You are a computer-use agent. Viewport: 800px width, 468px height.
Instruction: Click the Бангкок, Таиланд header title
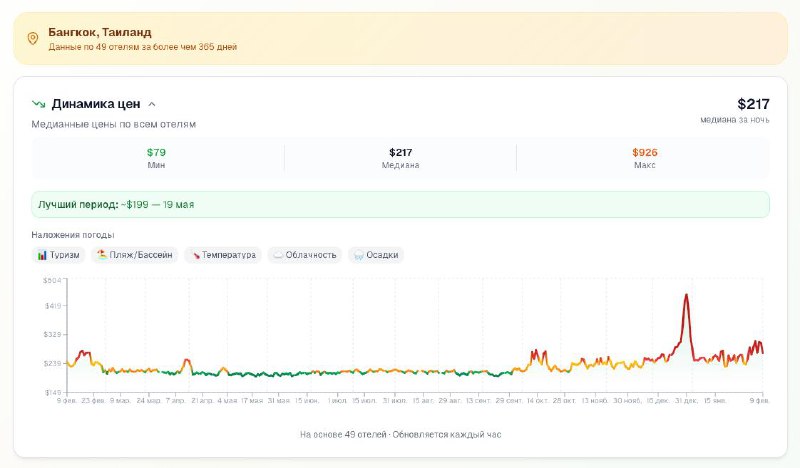coord(100,32)
